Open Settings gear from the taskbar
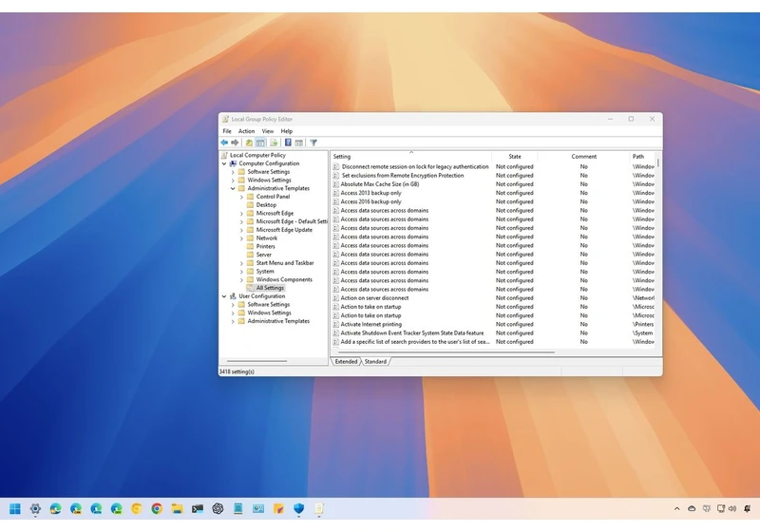Screen dimensions: 760x532 pos(35,509)
